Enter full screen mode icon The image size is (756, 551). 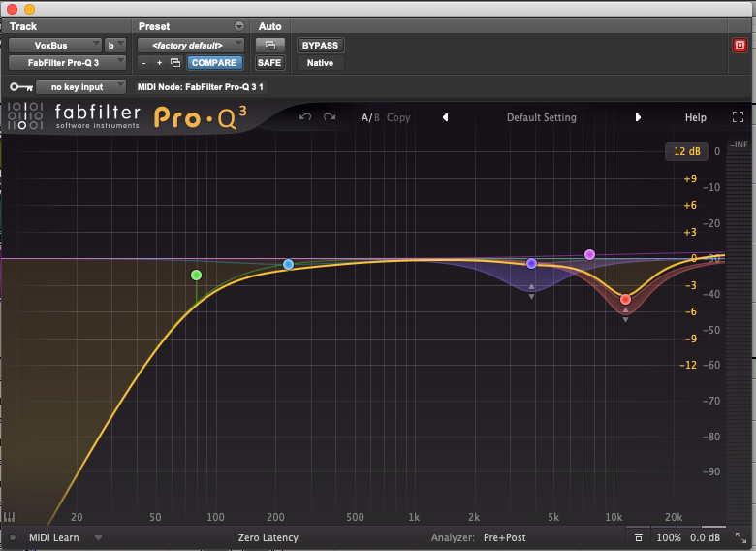(738, 117)
